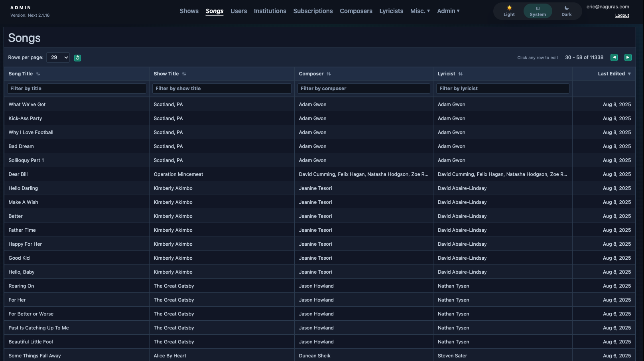Expand the Admin menu
Screen dimensions: 644x361
(x=448, y=11)
